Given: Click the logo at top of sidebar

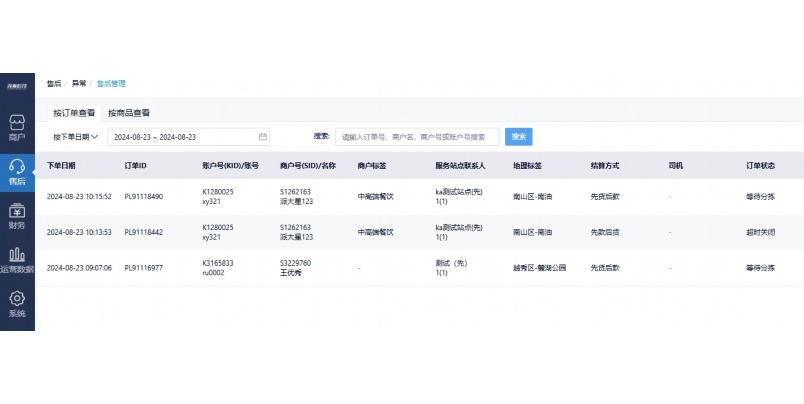Looking at the screenshot, I should 16,89.
